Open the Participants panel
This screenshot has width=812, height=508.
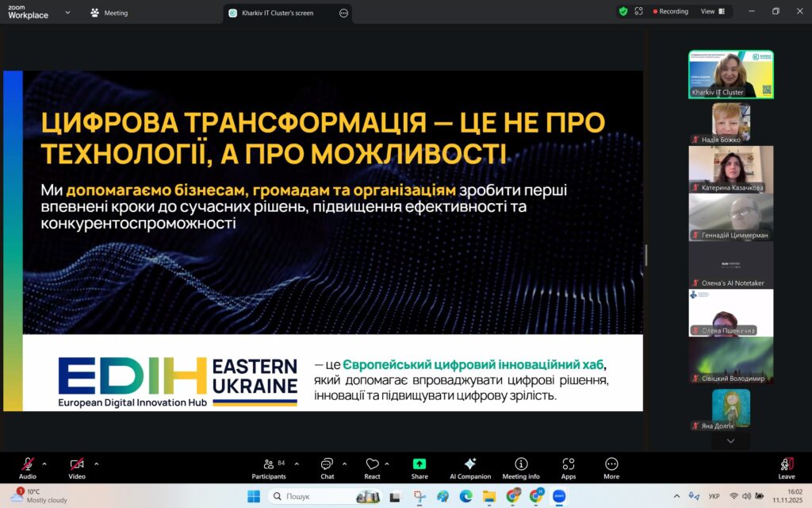(269, 468)
